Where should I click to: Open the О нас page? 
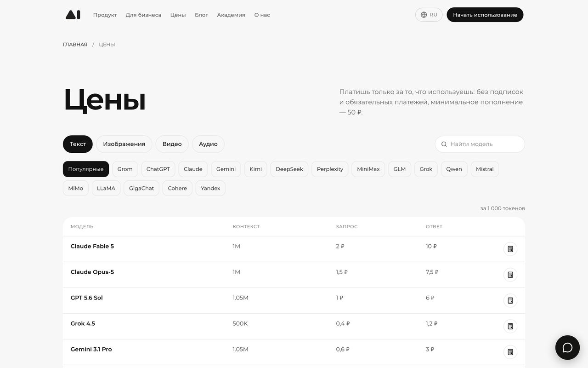pyautogui.click(x=262, y=15)
